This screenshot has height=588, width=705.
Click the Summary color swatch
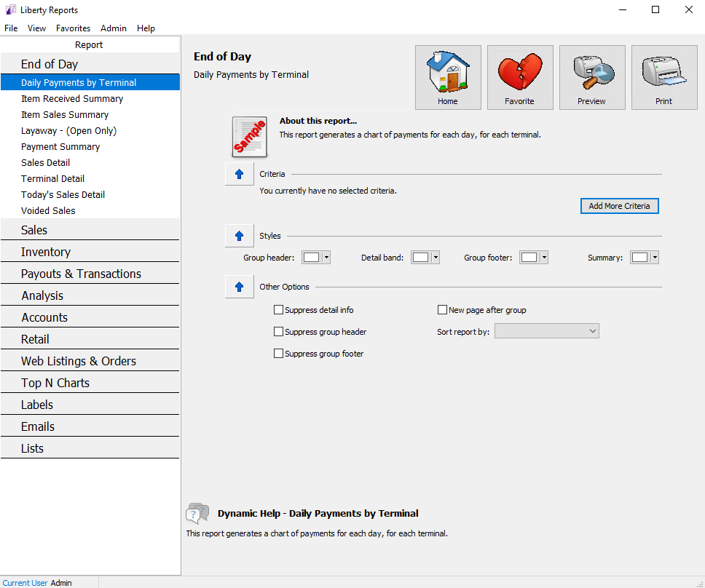pos(639,258)
